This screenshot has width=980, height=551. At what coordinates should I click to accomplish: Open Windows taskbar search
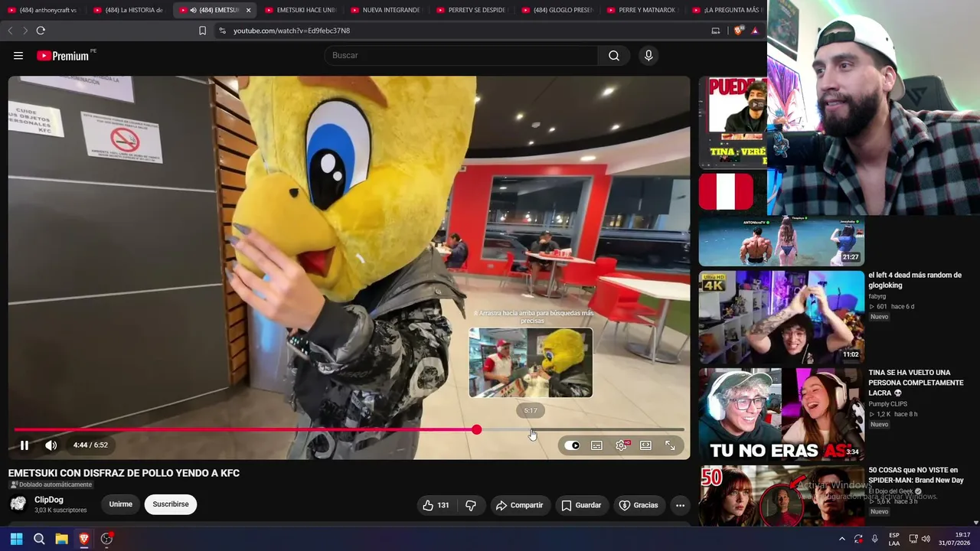click(39, 539)
